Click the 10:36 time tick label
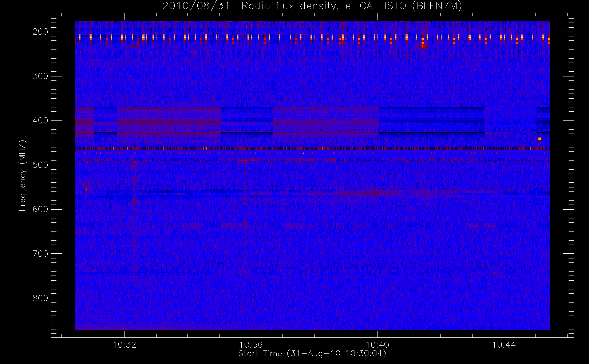 click(x=251, y=345)
